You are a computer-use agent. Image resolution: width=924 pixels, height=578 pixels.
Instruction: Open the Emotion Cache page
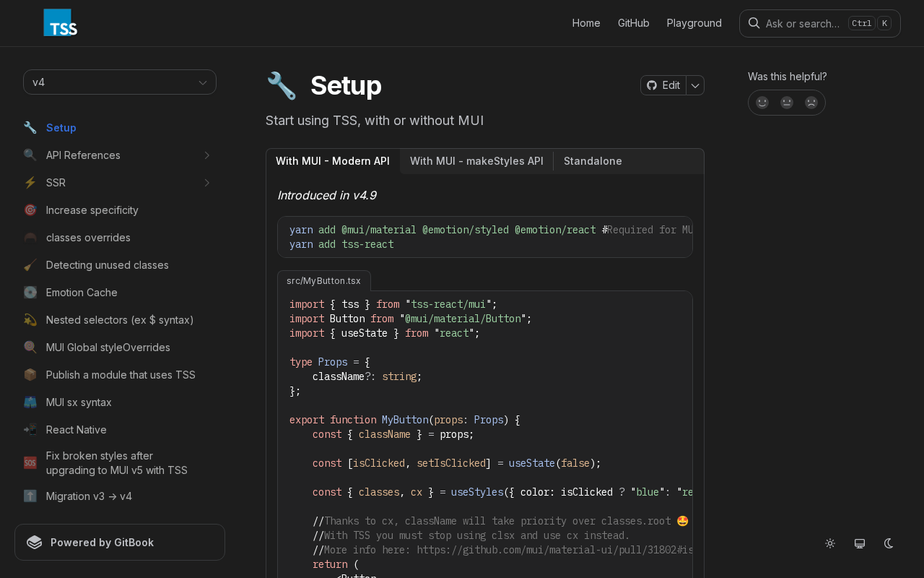click(x=82, y=293)
